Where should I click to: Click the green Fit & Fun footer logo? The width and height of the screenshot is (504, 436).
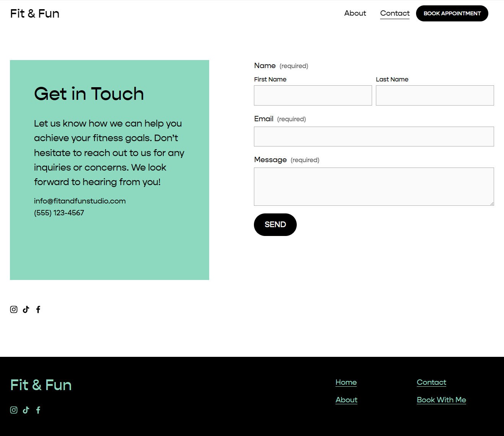41,385
